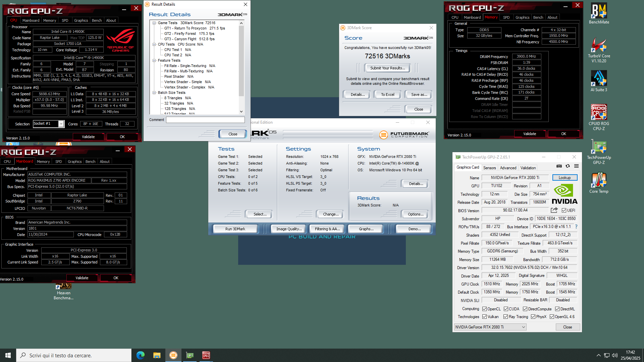Click Lookup button in GPU-Z
Screen dimensions: 644x362
(x=565, y=178)
